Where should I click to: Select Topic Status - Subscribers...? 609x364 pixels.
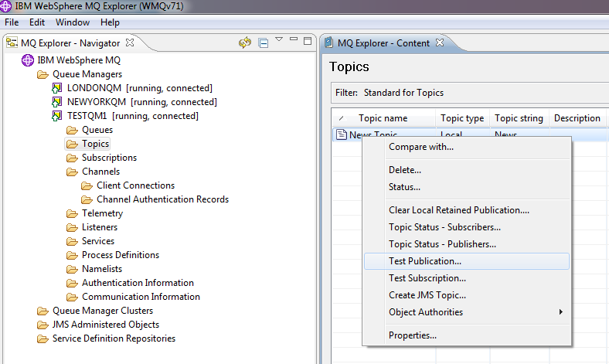coord(467,227)
